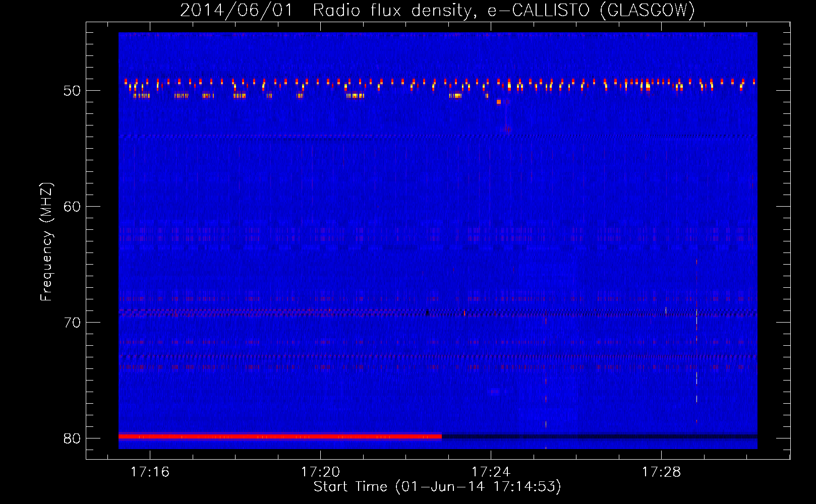This screenshot has height=504, width=816.
Task: Select the 80 MHz frequency tick label
Action: (72, 438)
